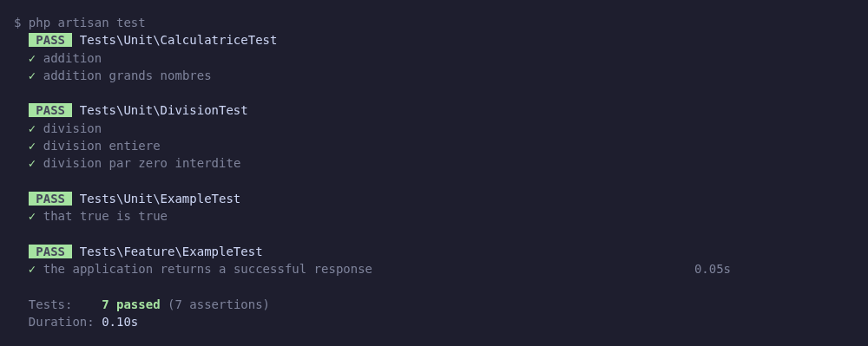
Task: Select the Tests\Feature\ExampleTest class name
Action: 171,252
